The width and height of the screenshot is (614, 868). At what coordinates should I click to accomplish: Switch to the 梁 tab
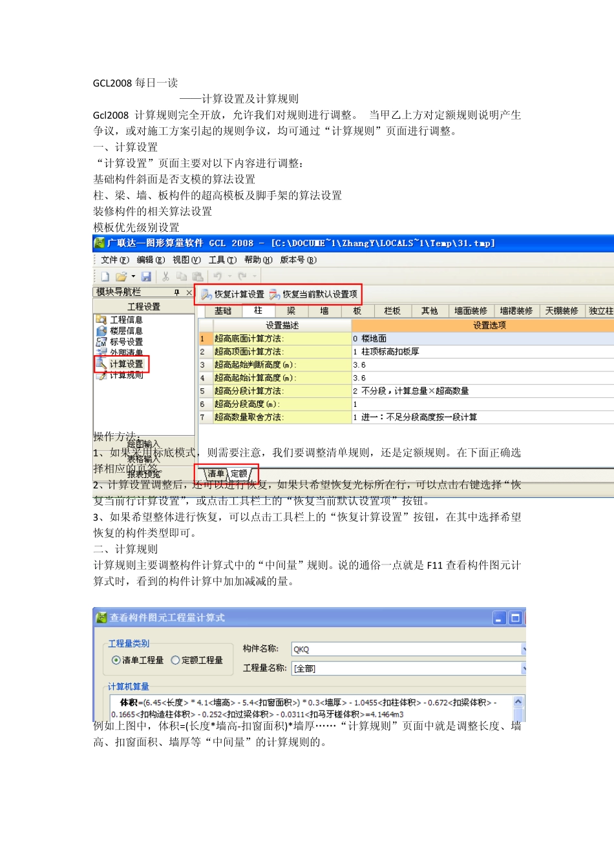(x=291, y=311)
